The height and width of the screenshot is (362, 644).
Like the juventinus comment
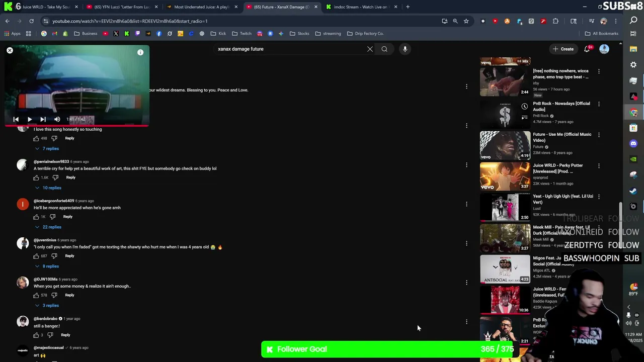click(36, 256)
